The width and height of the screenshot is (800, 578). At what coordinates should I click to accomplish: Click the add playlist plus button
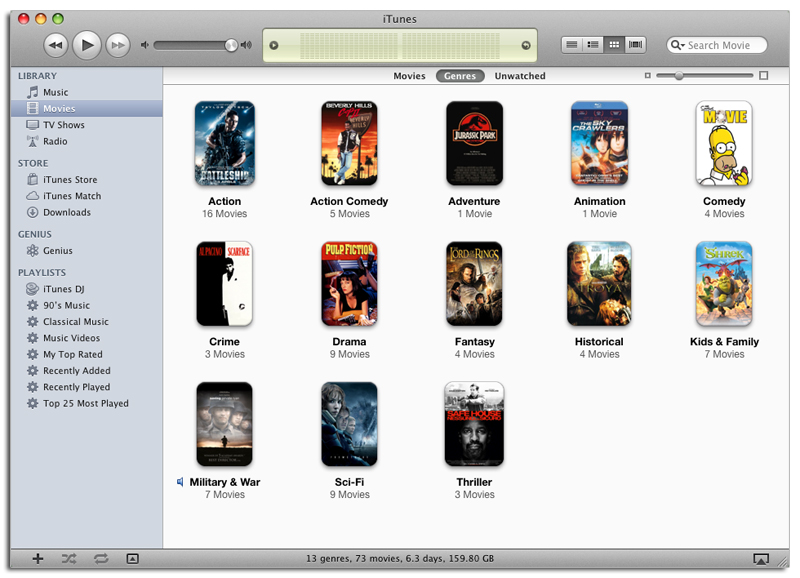[x=38, y=559]
